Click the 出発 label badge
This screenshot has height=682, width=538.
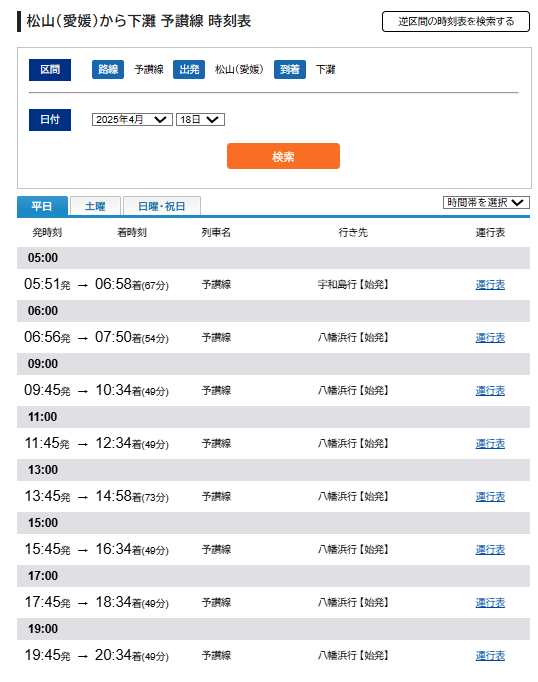(189, 70)
